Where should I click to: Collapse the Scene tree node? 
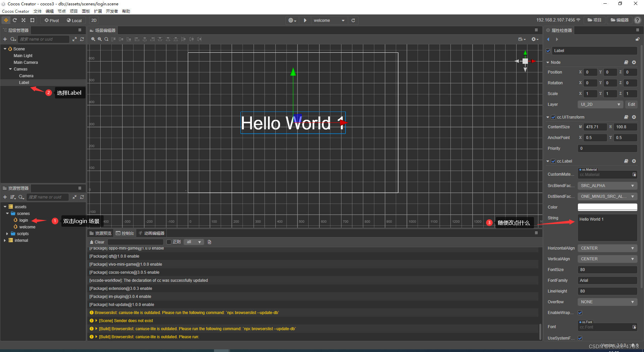[5, 49]
